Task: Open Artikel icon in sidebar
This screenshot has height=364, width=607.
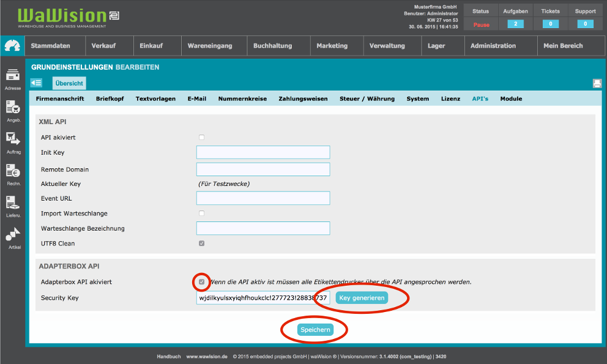Action: point(13,236)
